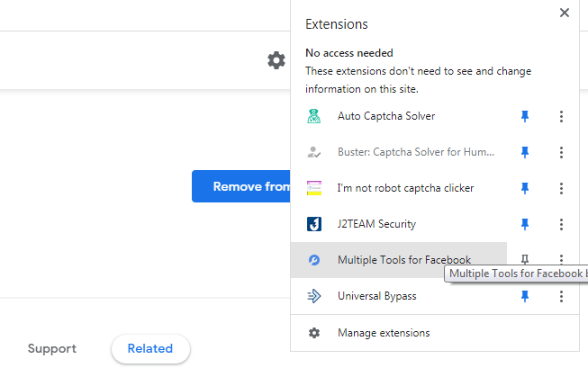
Task: Unpin Auto Captcha Solver from toolbar
Action: coord(525,116)
